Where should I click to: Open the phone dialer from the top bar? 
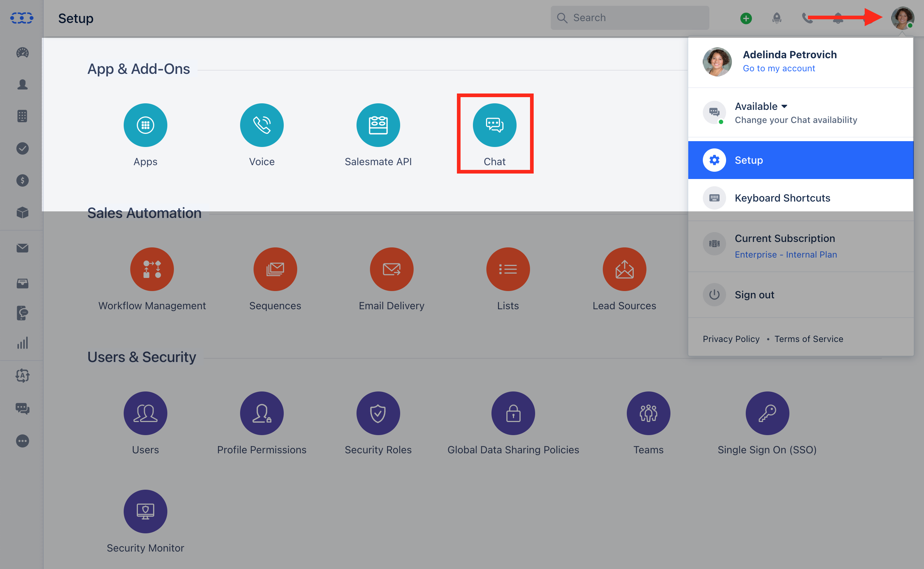click(x=807, y=18)
